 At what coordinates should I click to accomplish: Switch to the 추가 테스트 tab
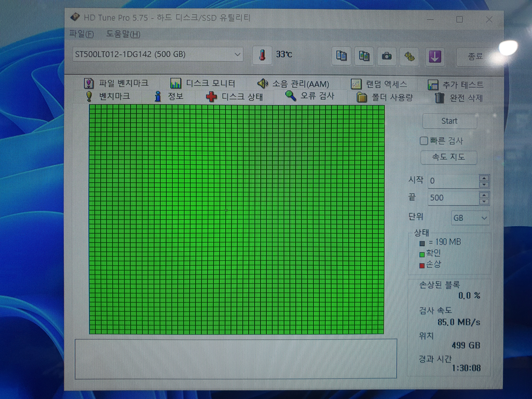click(x=455, y=85)
